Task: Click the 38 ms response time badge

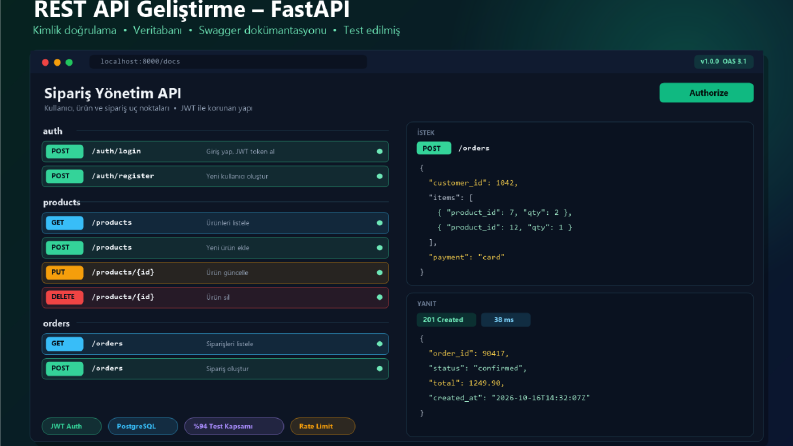Action: 505,320
